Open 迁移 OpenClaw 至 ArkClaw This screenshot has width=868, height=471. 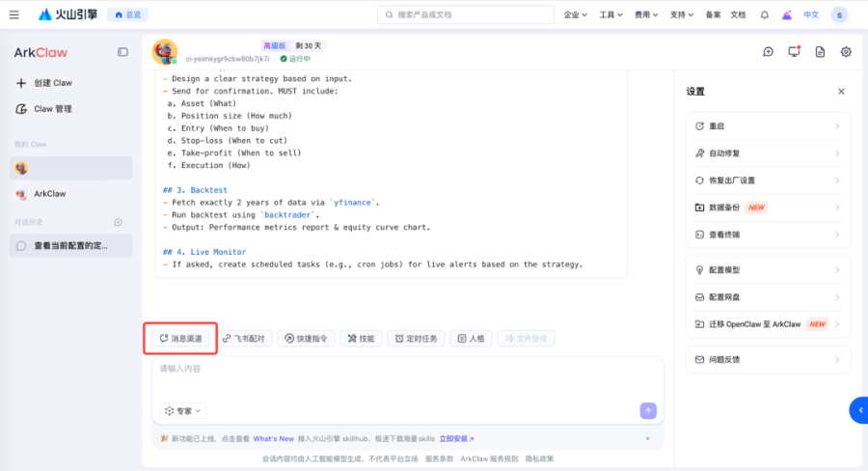[768, 324]
